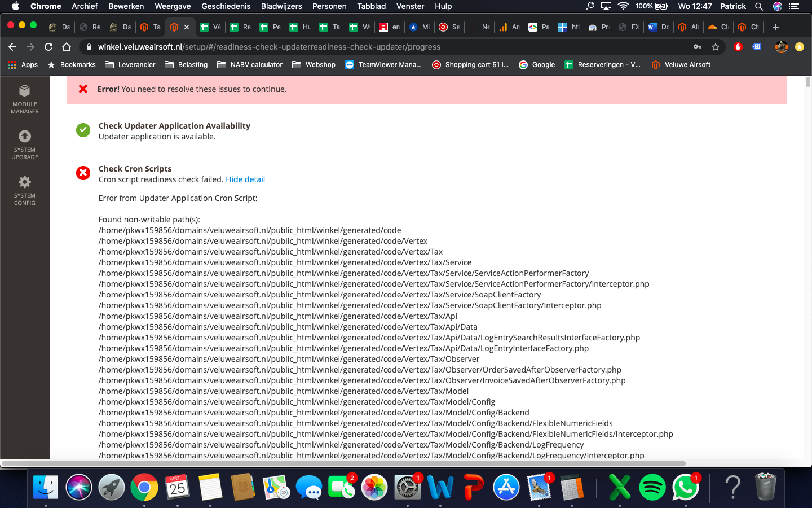Open the Bladwijzers menu
The height and width of the screenshot is (508, 812).
point(281,6)
